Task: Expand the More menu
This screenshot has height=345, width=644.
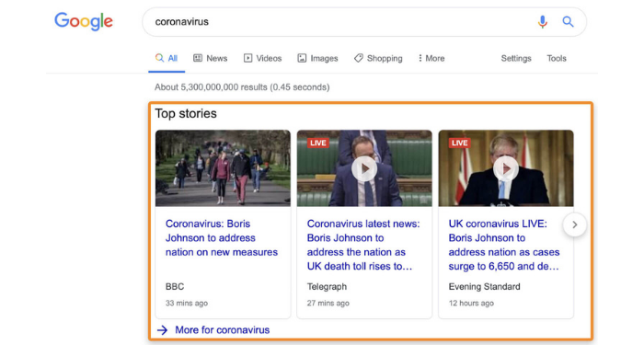Action: coord(431,58)
